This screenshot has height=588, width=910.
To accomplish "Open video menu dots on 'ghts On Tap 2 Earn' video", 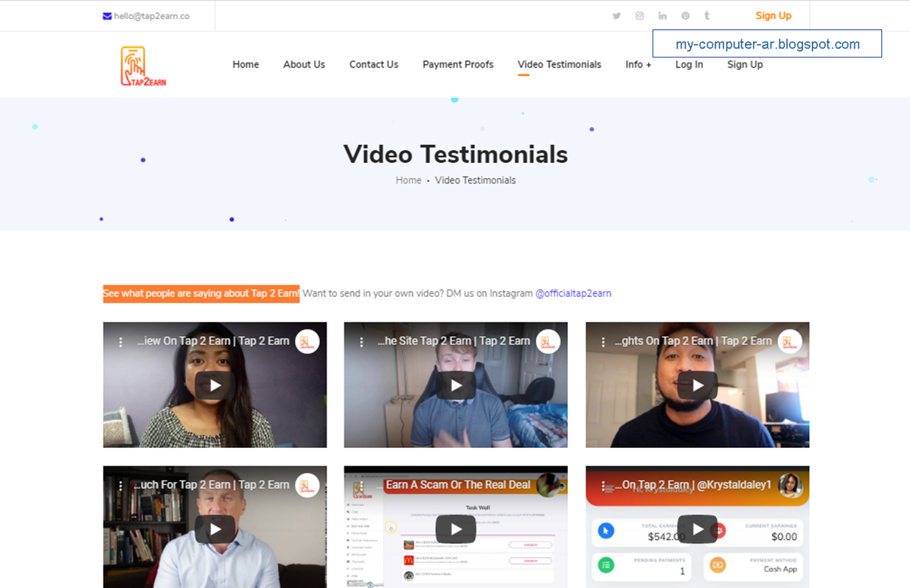I will 603,342.
